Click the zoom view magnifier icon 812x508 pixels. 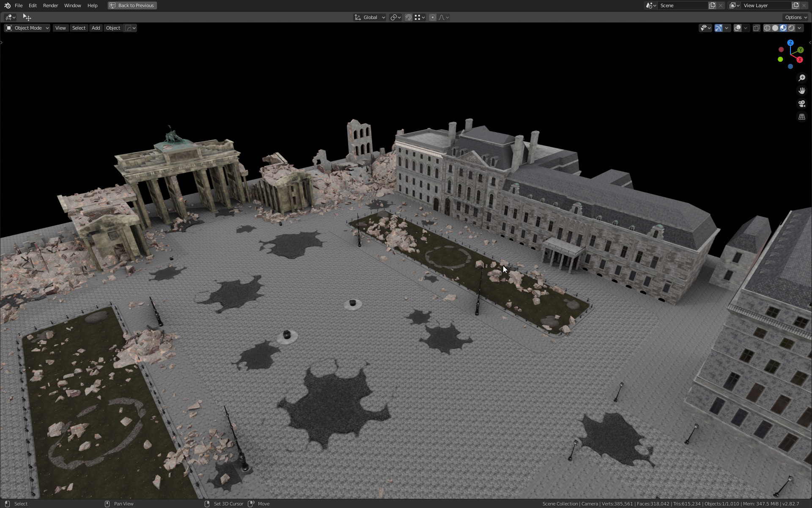point(801,78)
